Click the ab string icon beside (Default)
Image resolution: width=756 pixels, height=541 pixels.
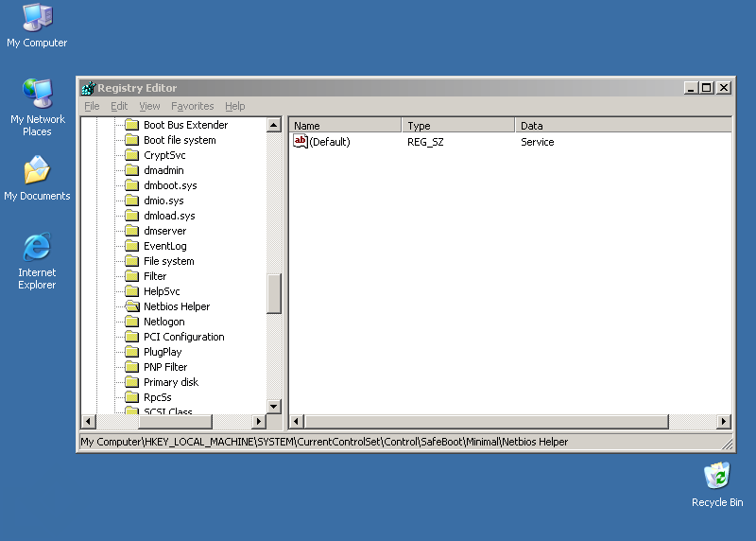[x=301, y=142]
